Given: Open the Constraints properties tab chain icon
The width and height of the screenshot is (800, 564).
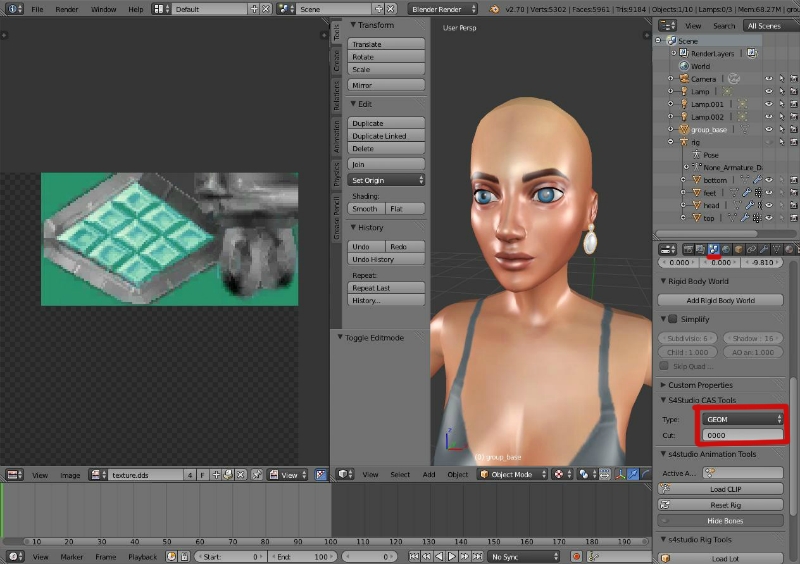Looking at the screenshot, I should point(751,249).
